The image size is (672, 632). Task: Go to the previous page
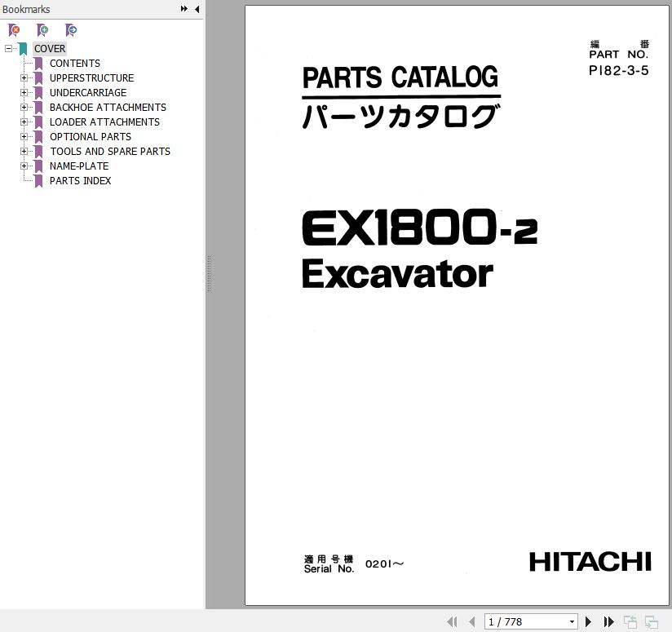(472, 621)
